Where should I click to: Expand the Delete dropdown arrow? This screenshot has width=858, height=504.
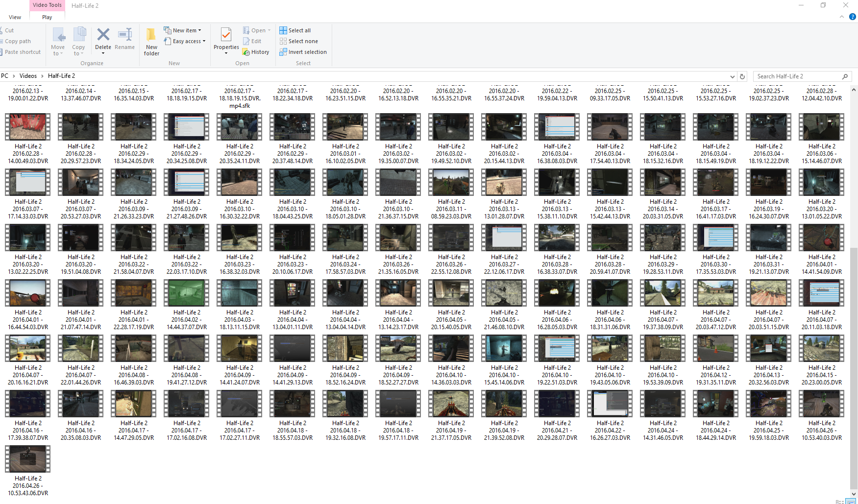103,53
